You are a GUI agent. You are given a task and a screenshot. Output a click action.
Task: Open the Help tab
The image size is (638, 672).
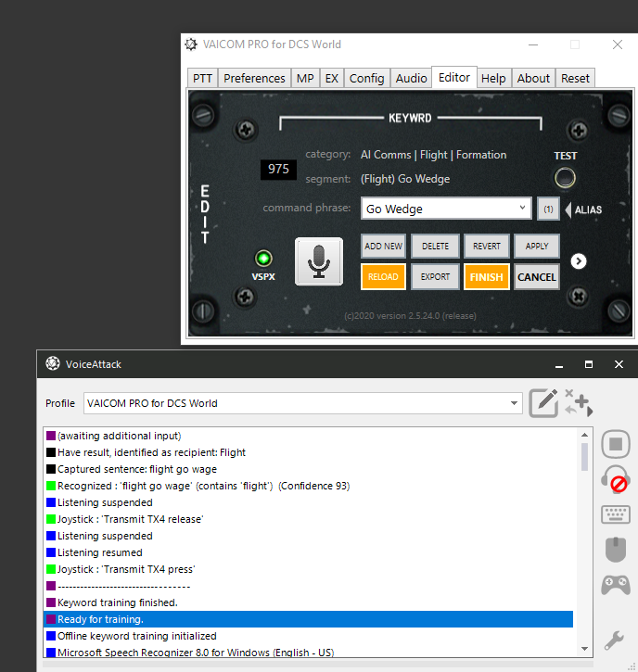click(x=493, y=79)
